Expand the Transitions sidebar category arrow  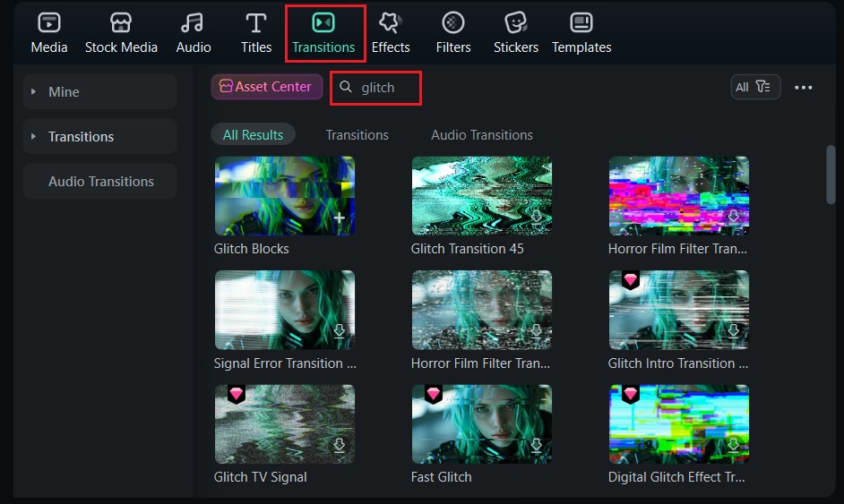tap(33, 136)
